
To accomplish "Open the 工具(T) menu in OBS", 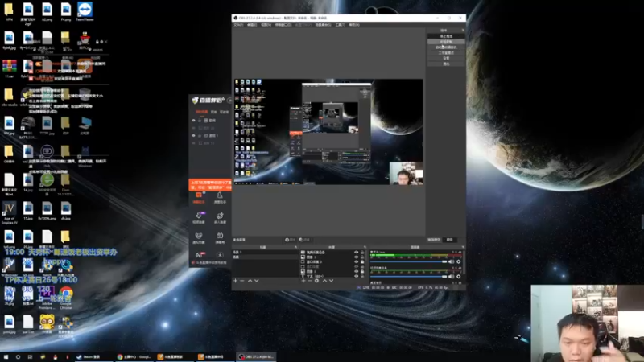I will pyautogui.click(x=340, y=25).
